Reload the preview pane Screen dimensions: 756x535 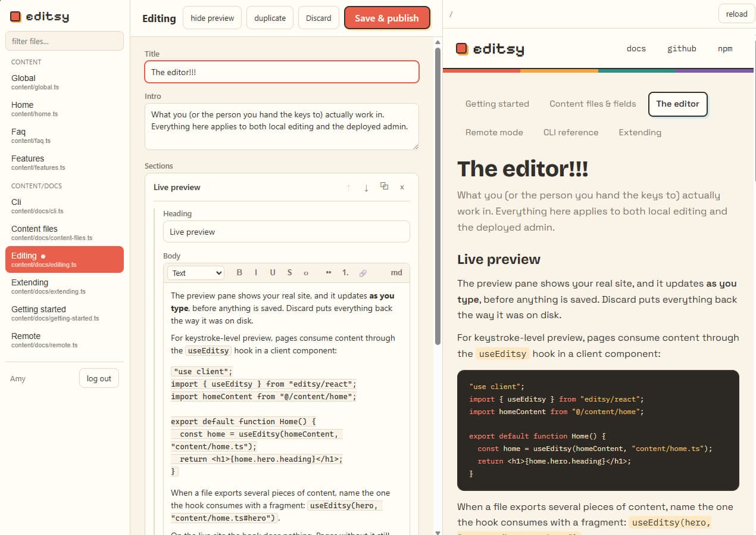736,14
